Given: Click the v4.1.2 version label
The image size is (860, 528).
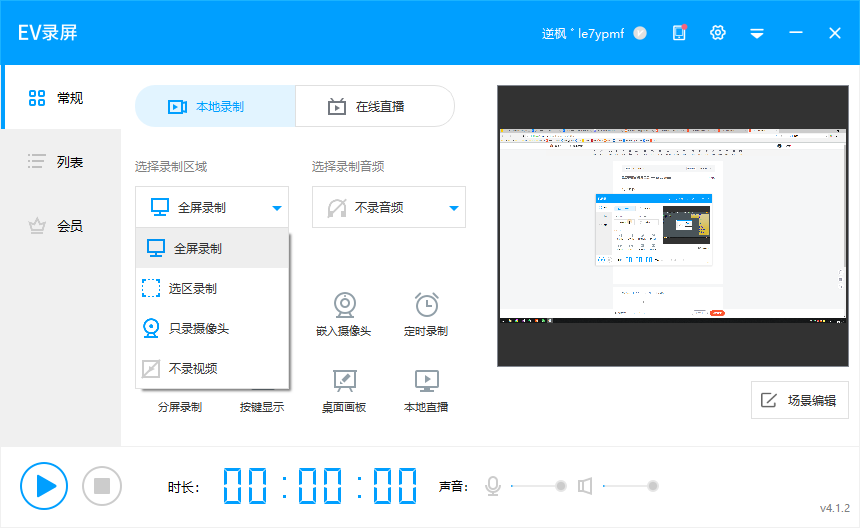Looking at the screenshot, I should pyautogui.click(x=835, y=508).
